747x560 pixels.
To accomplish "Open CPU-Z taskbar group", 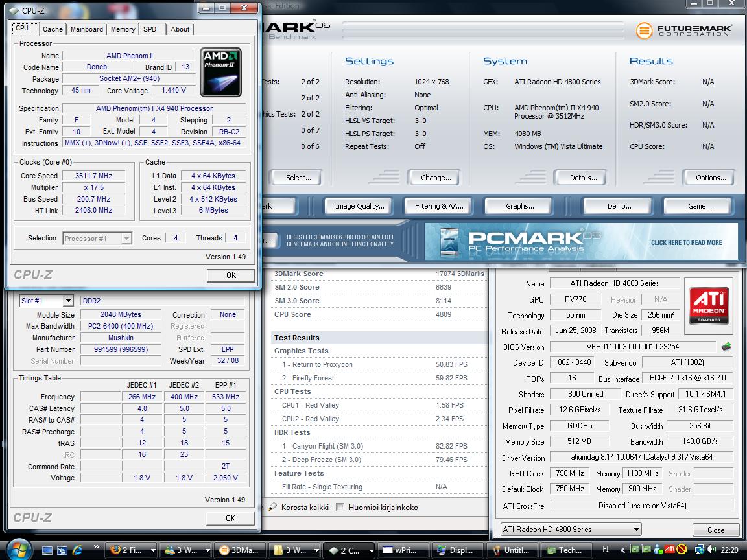I will pos(349,550).
